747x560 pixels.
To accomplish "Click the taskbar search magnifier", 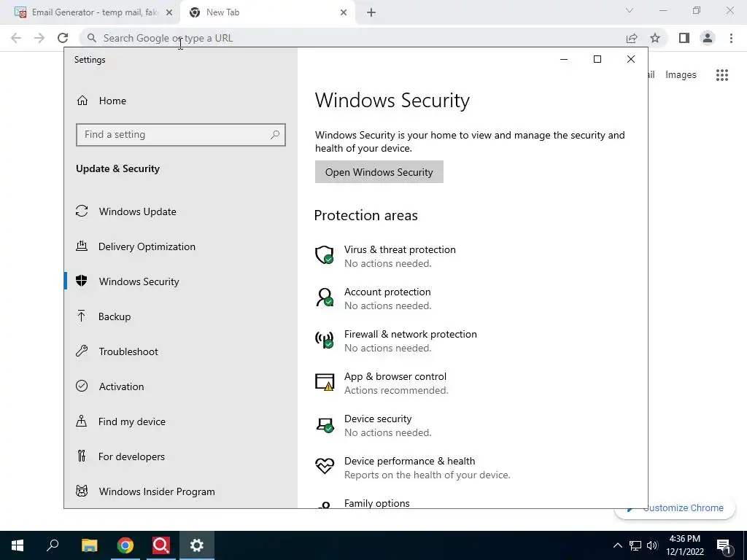I will coord(53,545).
